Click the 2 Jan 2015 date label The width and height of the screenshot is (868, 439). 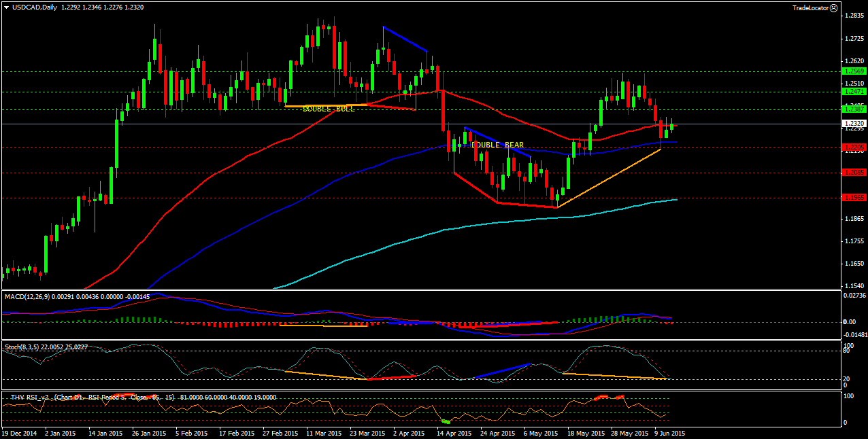pyautogui.click(x=60, y=432)
